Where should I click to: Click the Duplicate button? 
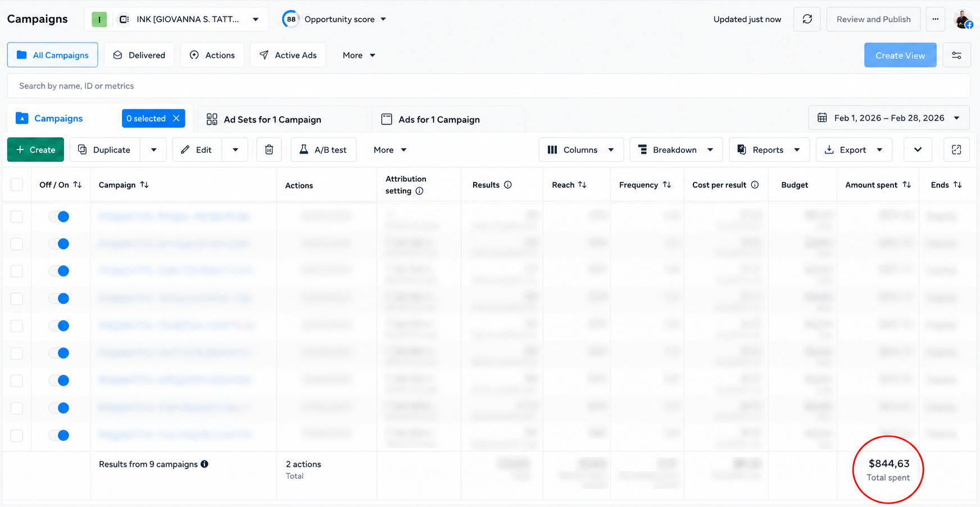click(105, 150)
